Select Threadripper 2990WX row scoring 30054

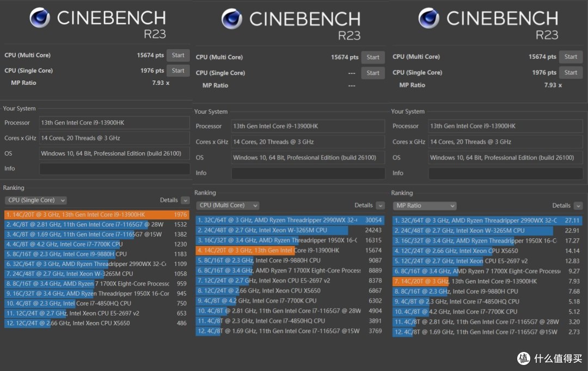click(290, 220)
